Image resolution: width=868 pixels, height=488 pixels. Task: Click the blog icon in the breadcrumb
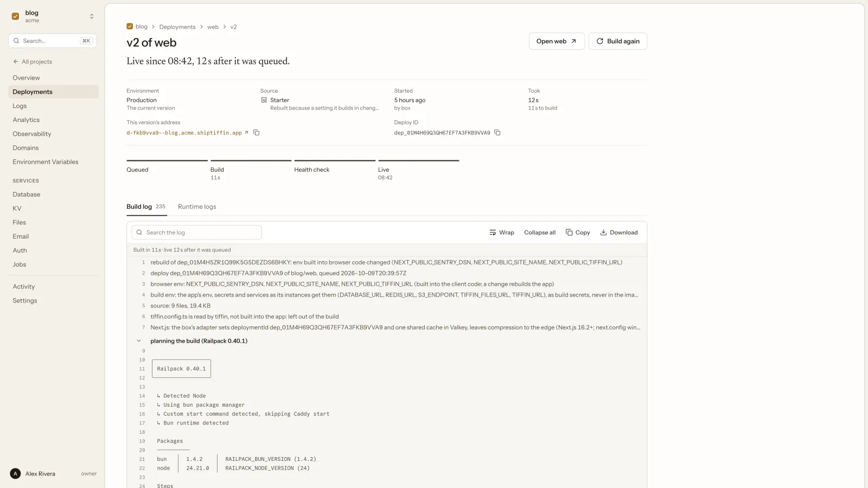click(130, 27)
